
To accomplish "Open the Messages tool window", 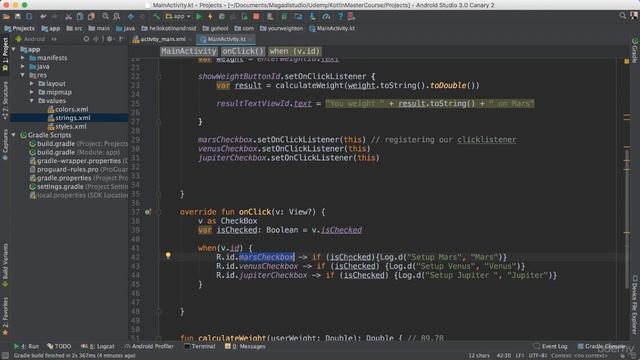I will click(x=245, y=346).
